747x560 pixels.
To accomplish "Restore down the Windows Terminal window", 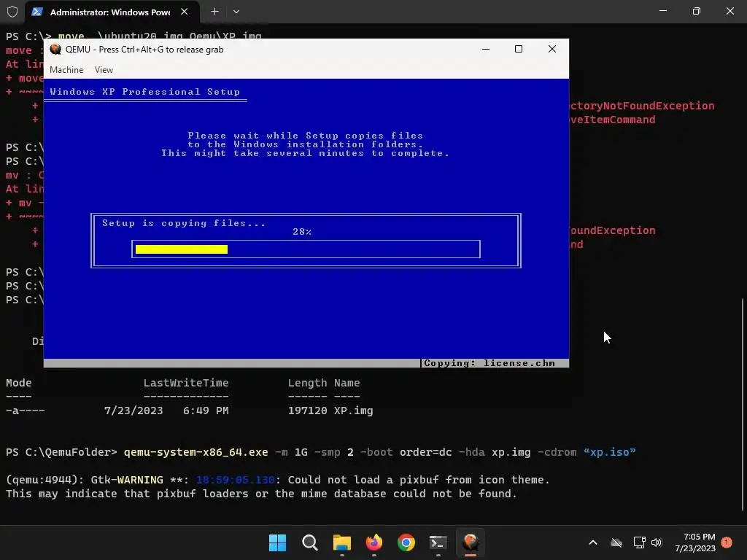I will coord(697,11).
